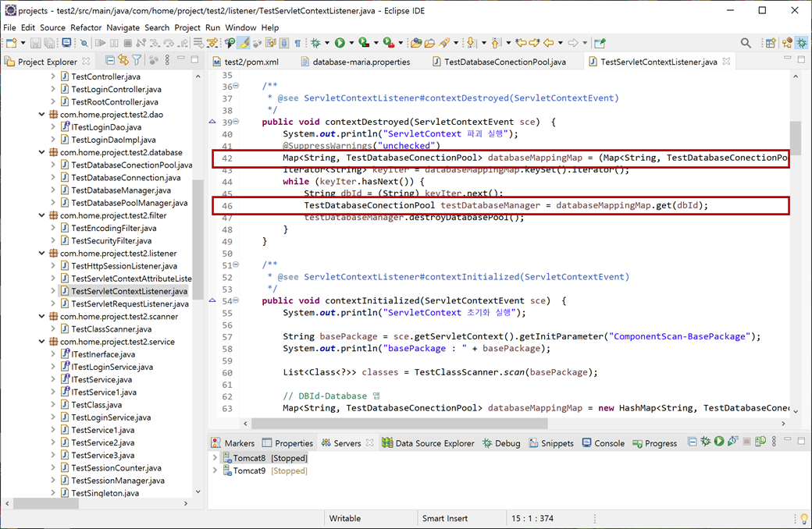Start the server in debug mode
The image size is (812, 529).
pos(705,442)
